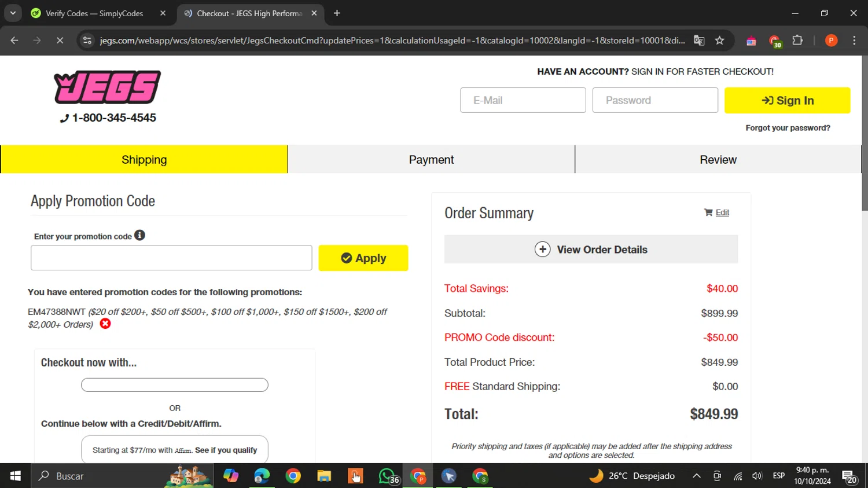
Task: Go back in browser history
Action: coord(14,40)
